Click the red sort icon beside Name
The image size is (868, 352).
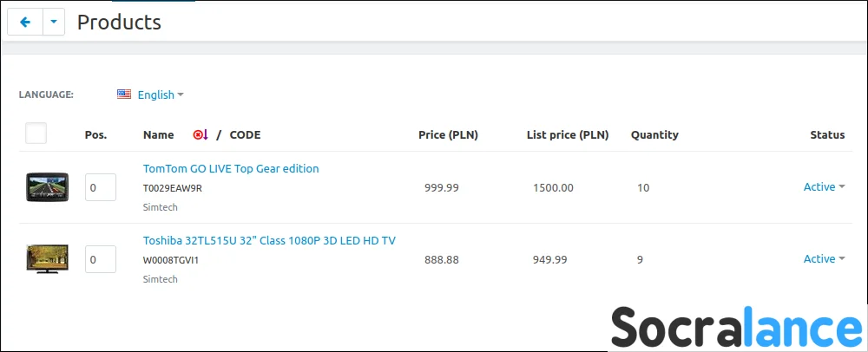tap(201, 134)
